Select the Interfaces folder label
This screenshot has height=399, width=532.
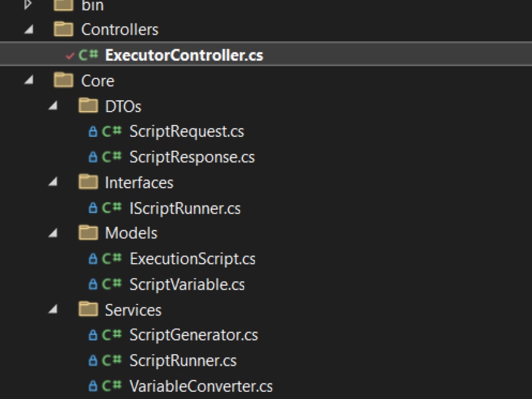139,182
